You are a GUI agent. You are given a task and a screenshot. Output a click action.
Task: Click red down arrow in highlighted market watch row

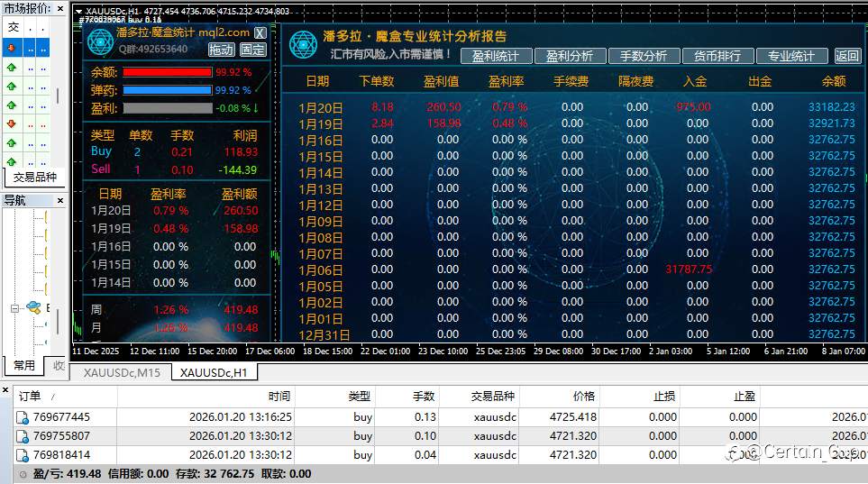(11, 48)
